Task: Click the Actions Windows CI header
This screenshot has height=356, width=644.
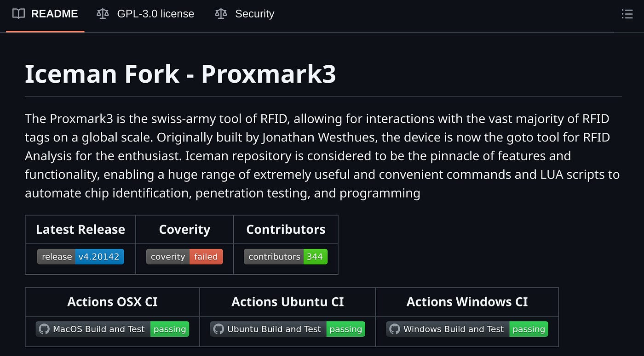Action: [x=467, y=302]
